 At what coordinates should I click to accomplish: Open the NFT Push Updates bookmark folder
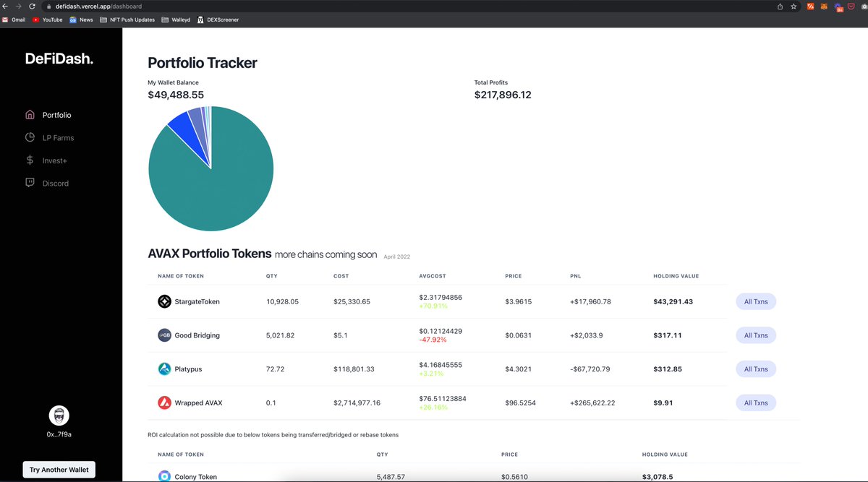(127, 20)
